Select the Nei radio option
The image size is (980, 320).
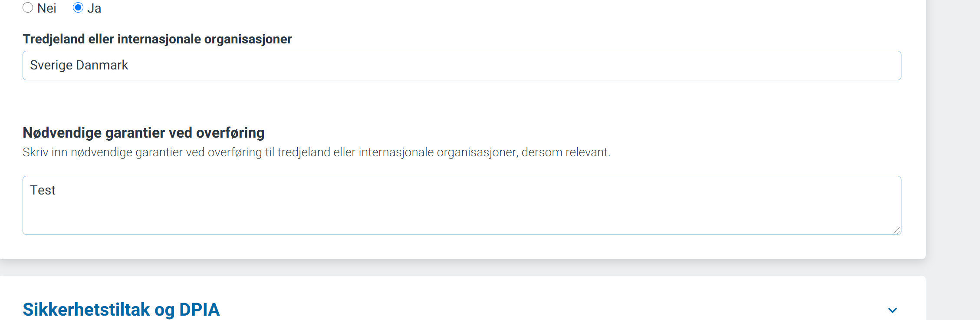click(28, 7)
